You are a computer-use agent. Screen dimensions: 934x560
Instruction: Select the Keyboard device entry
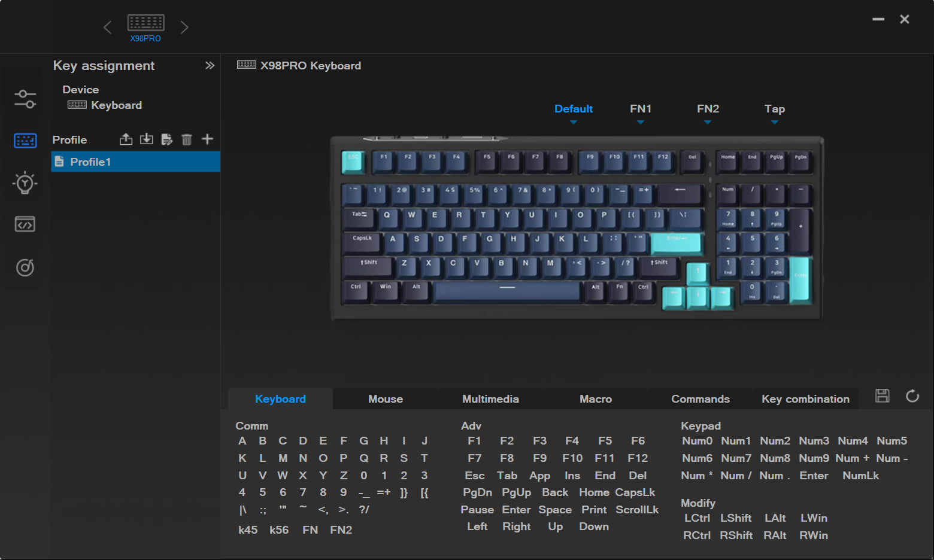[105, 105]
